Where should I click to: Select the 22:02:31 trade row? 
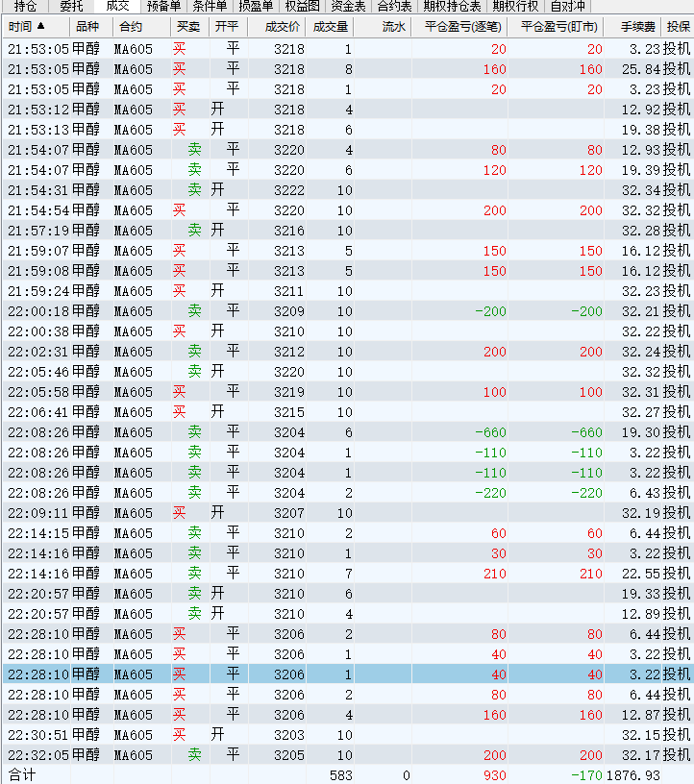point(348,352)
